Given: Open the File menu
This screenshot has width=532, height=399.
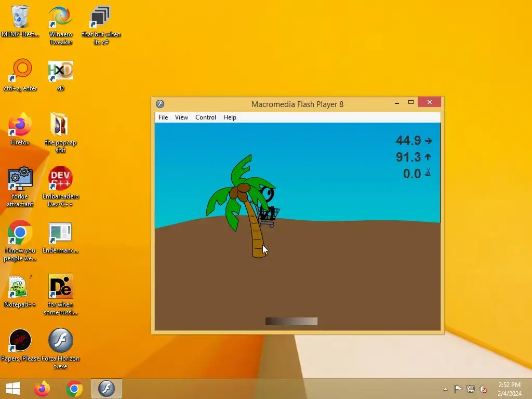Looking at the screenshot, I should tap(163, 117).
